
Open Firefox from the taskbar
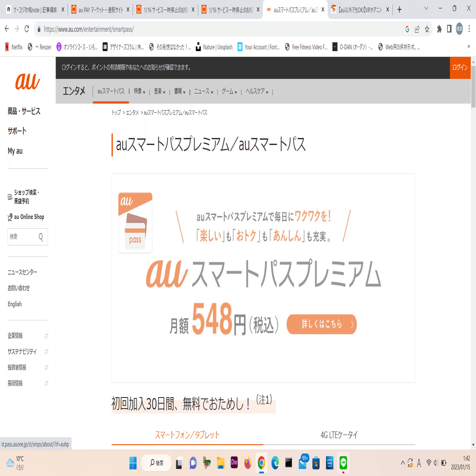pos(248,463)
